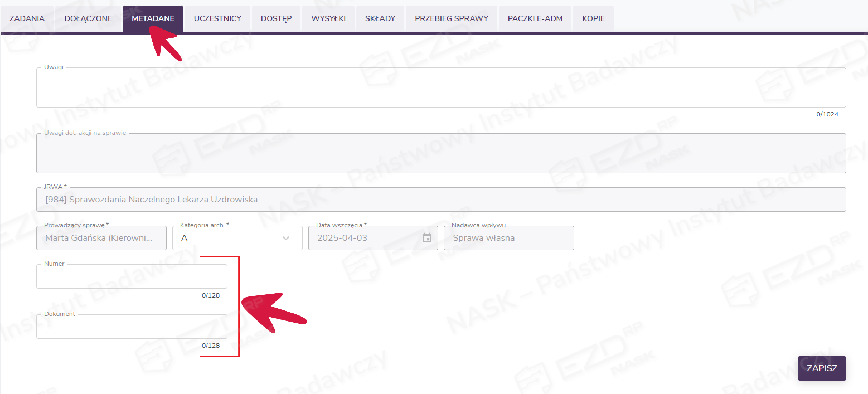The width and height of the screenshot is (868, 394).
Task: Expand the Kategoria arch. dropdown arrow
Action: tap(286, 238)
